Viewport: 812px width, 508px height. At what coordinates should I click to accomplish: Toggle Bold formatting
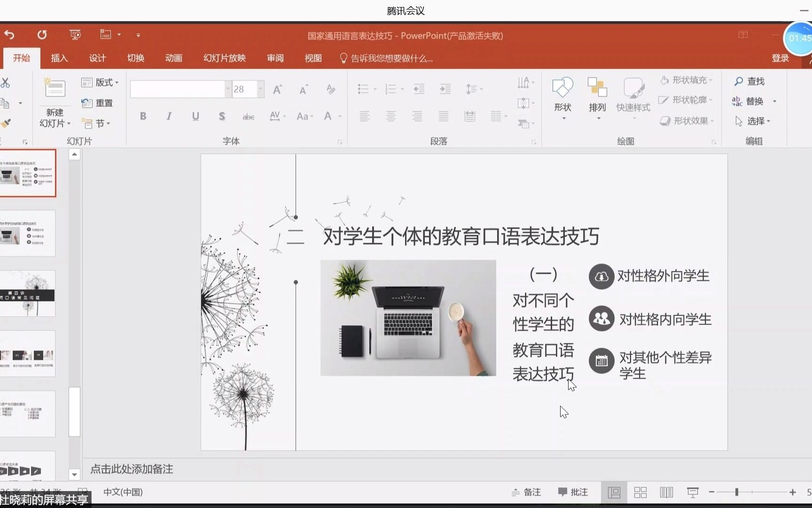coord(143,116)
